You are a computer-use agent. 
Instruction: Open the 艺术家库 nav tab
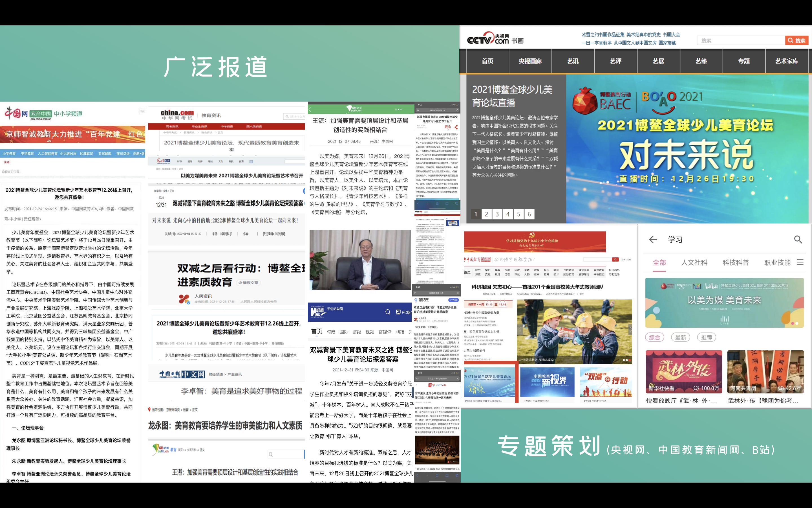point(787,61)
